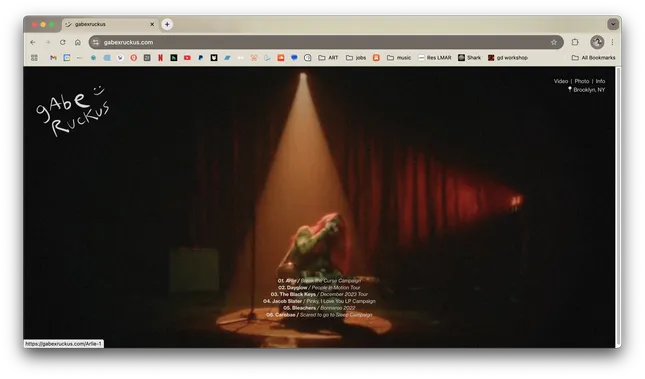Viewport: 645px width, 379px height.
Task: Open the blue chat bubble bookmark icon
Action: tap(294, 58)
